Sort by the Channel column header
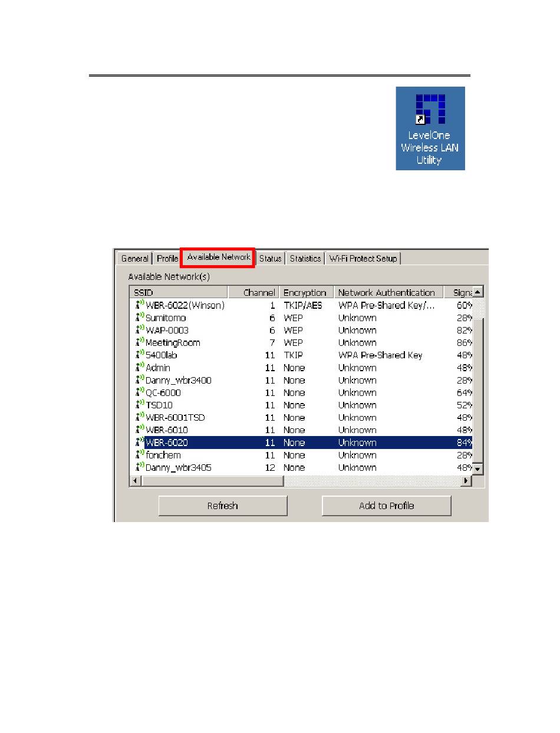This screenshot has width=560, height=733. point(253,292)
